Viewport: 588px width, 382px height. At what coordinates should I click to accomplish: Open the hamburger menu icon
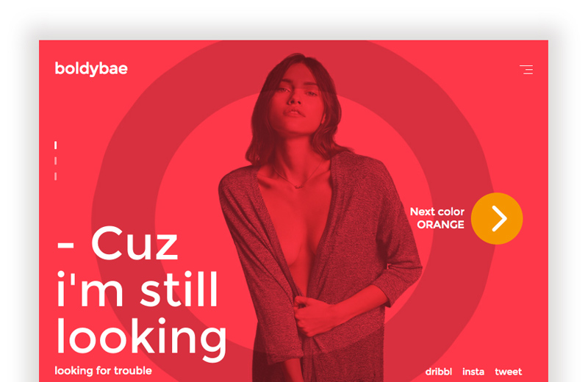526,69
